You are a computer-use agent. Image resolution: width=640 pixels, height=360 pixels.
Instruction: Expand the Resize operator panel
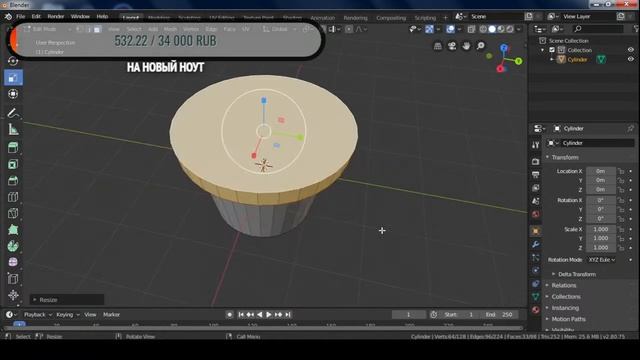(67, 300)
